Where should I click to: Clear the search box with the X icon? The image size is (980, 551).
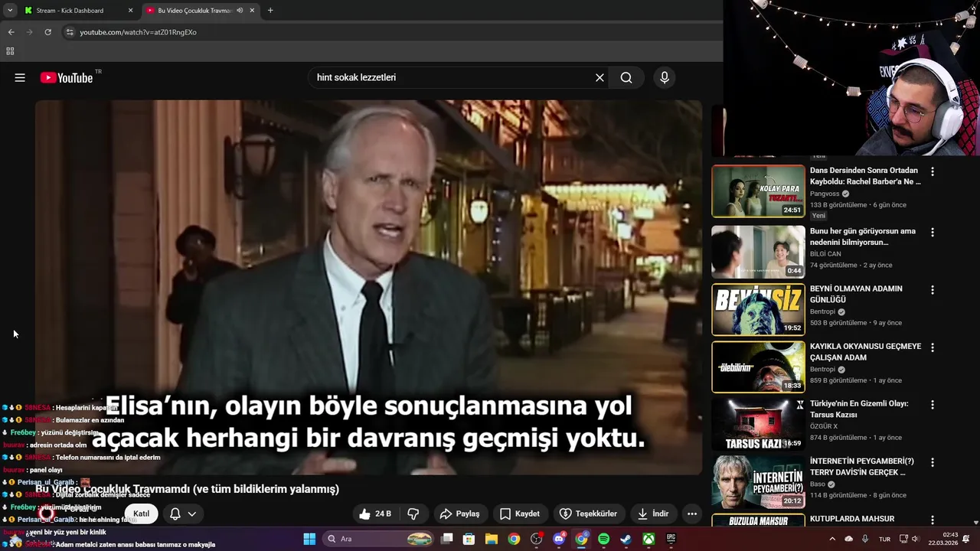(x=599, y=77)
